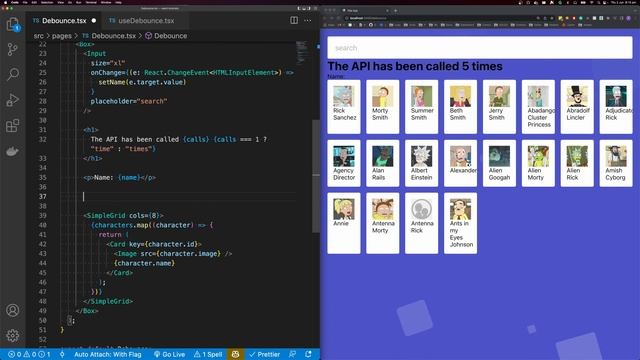
Task: Click the Amish Cyborg character card
Action: (x=616, y=163)
